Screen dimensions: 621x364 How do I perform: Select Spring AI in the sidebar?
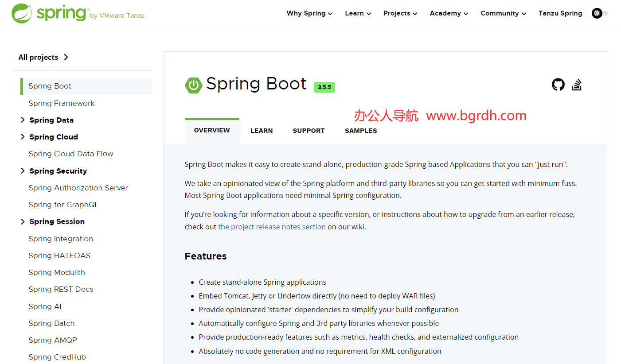point(45,306)
